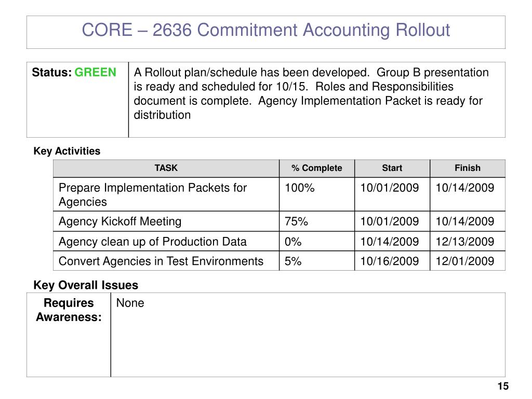Click the 'TASK' column header
532x399 pixels.
pyautogui.click(x=166, y=168)
